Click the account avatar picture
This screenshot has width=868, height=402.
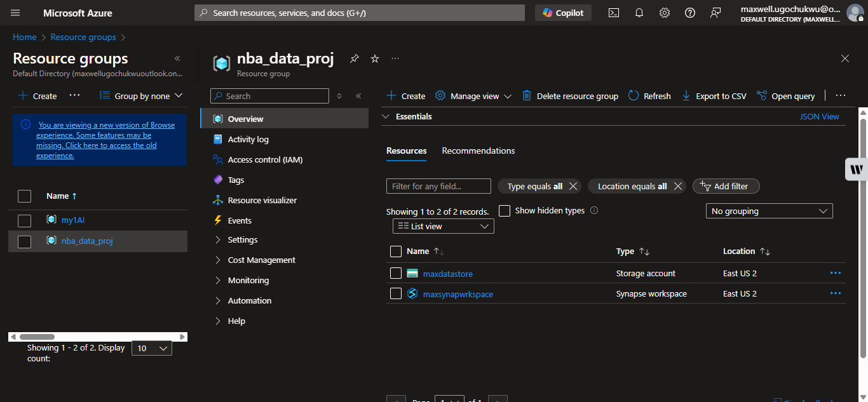tap(855, 13)
